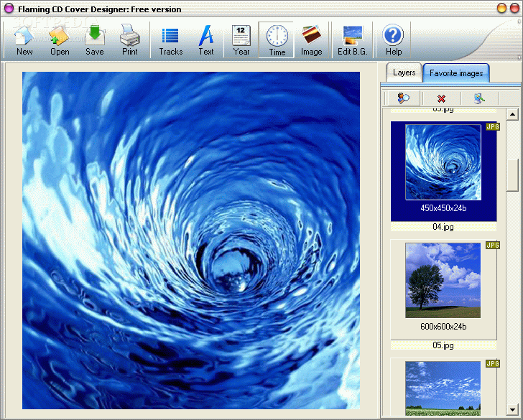Click the 450x450x24b dimensions text

coord(443,208)
